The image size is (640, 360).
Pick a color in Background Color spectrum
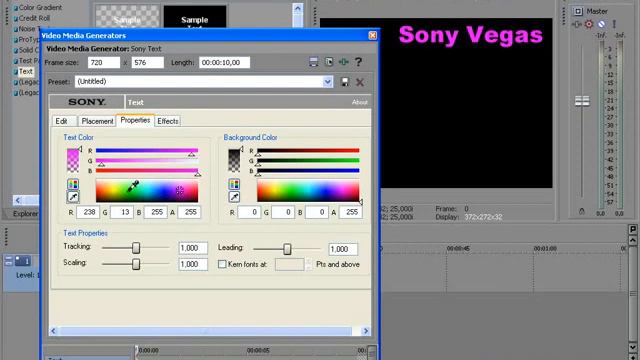click(308, 191)
